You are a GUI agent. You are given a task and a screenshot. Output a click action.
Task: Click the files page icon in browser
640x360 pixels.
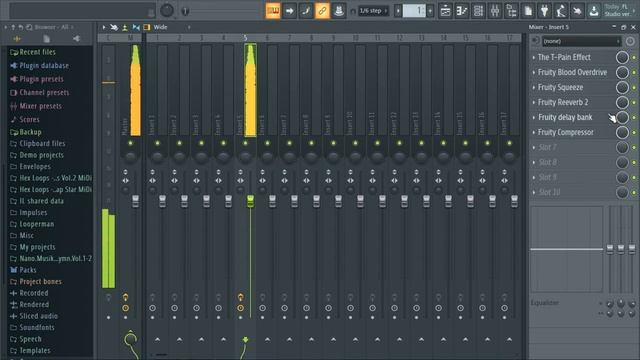(47, 39)
